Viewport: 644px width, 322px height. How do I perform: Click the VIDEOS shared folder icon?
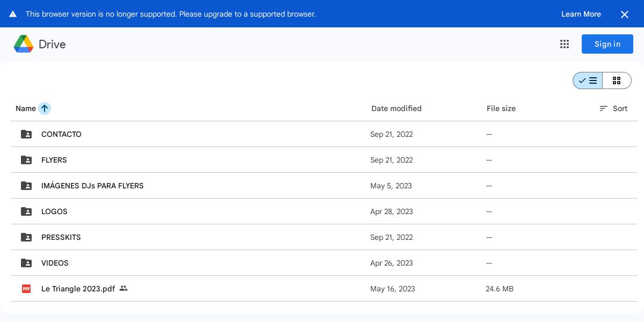(x=26, y=263)
